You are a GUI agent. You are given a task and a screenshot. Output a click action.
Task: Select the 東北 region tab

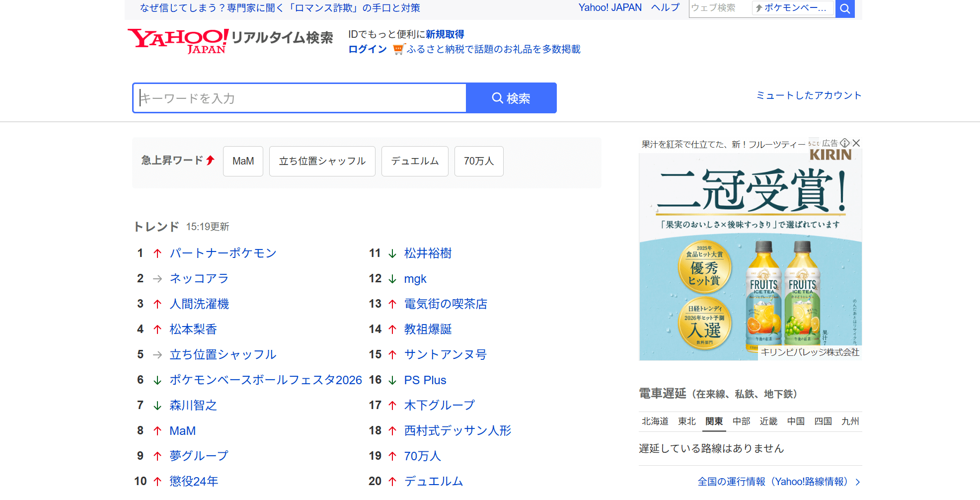pyautogui.click(x=687, y=421)
